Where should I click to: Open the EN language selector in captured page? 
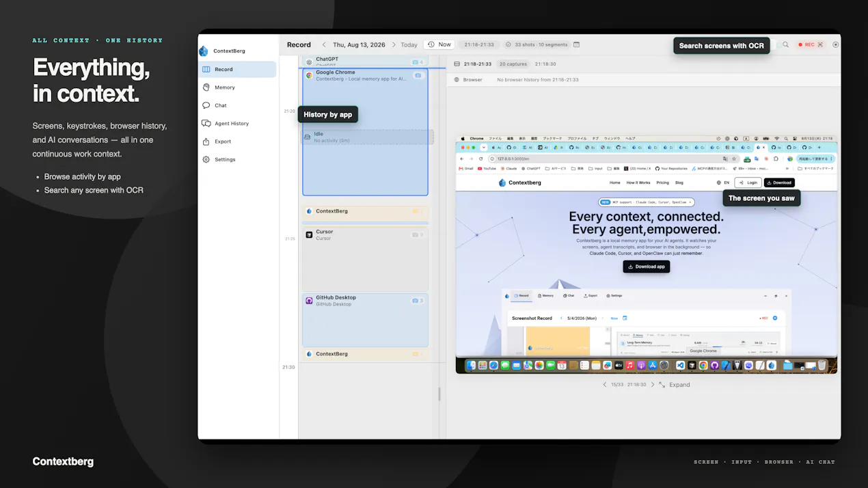coord(723,182)
